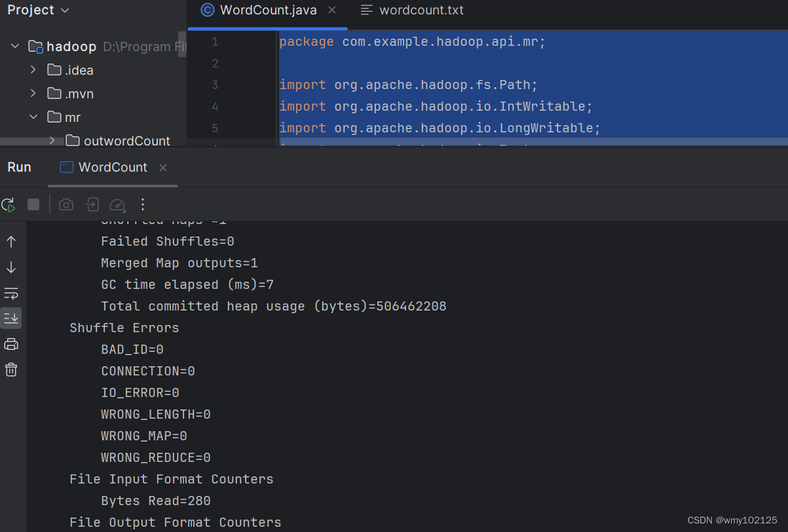
Task: Jump to next occurrence with down arrow icon
Action: (11, 267)
